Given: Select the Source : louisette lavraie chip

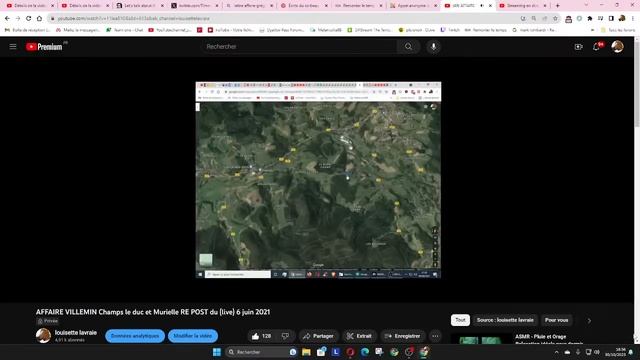Looking at the screenshot, I should (505, 320).
